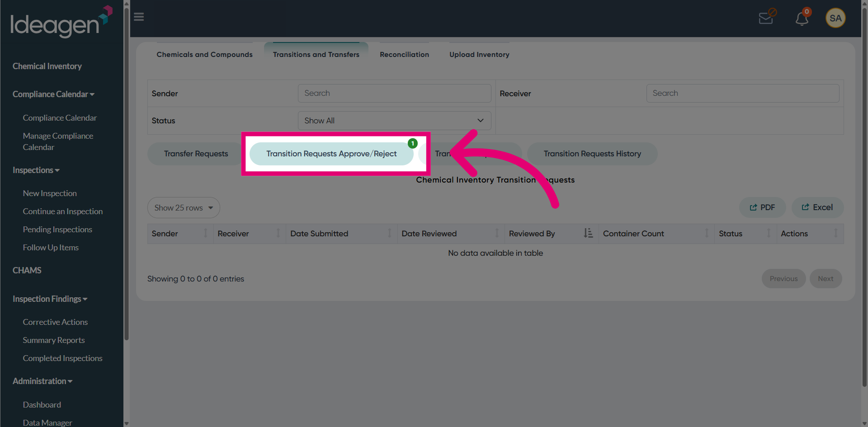Switch to Chemicals and Compounds tab
The width and height of the screenshot is (868, 427).
click(204, 54)
